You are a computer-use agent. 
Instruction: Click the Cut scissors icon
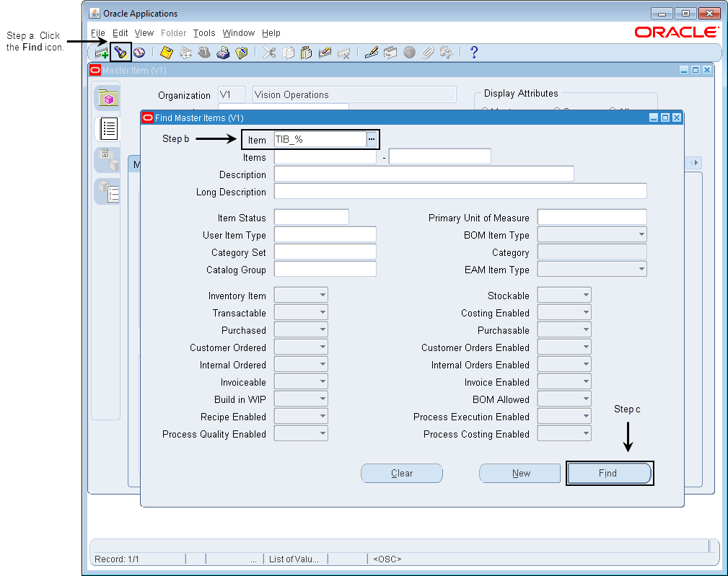[269, 53]
